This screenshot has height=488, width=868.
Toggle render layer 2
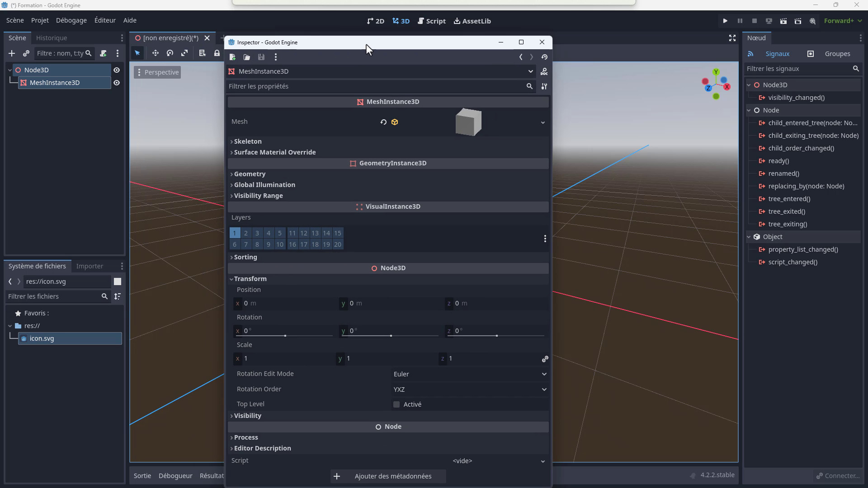(x=246, y=233)
